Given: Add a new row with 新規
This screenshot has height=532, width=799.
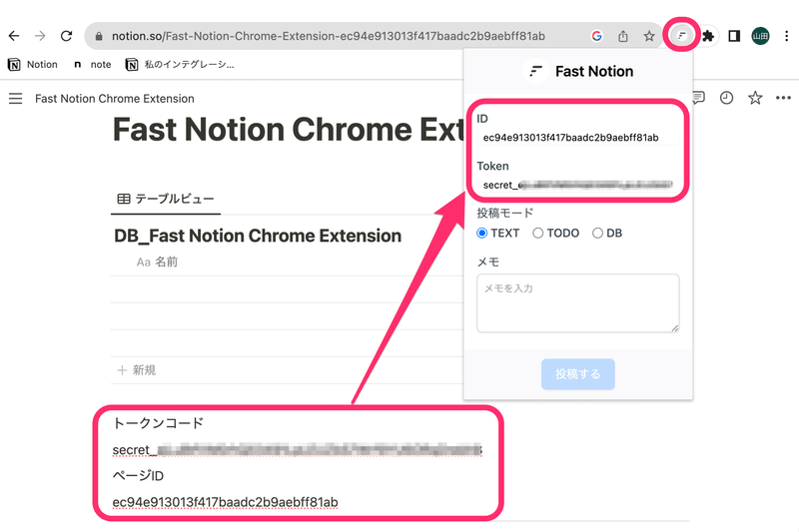Looking at the screenshot, I should tap(137, 370).
